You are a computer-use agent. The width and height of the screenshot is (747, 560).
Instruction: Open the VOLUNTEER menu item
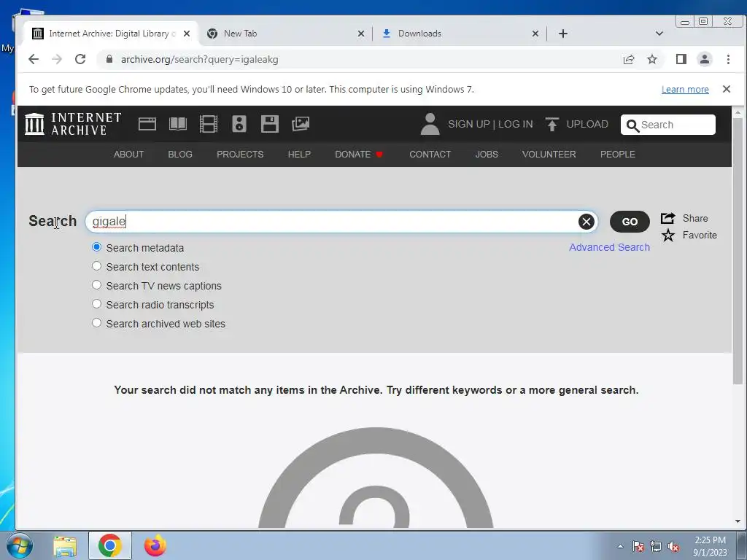[x=549, y=155]
